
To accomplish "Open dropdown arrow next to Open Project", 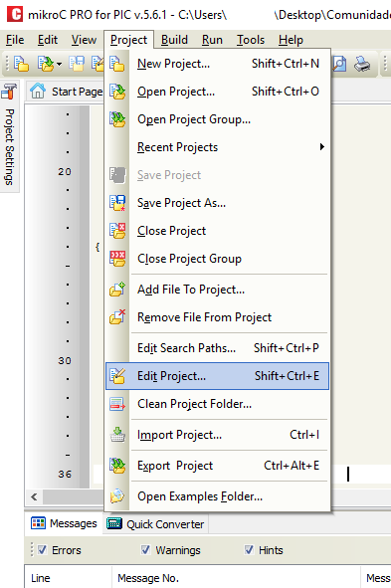I will [59, 65].
